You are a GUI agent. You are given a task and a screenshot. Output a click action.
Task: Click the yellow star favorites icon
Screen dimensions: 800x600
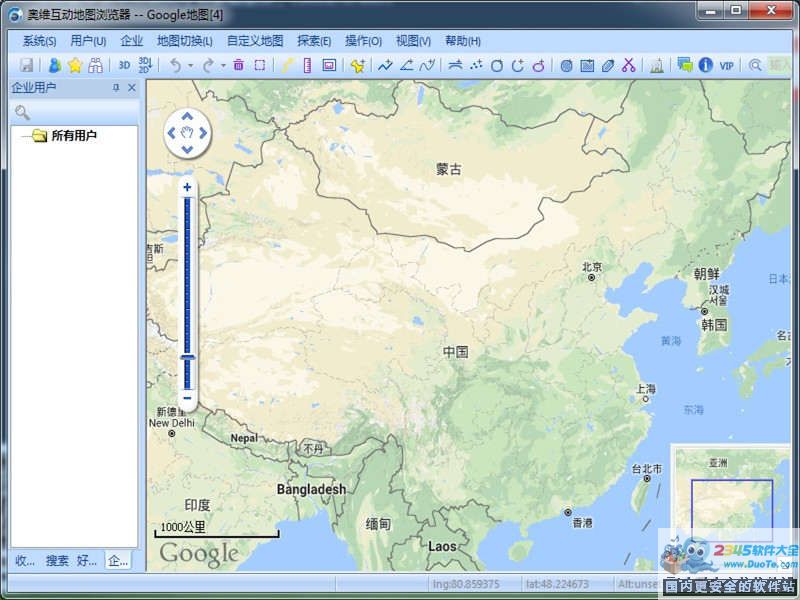74,65
